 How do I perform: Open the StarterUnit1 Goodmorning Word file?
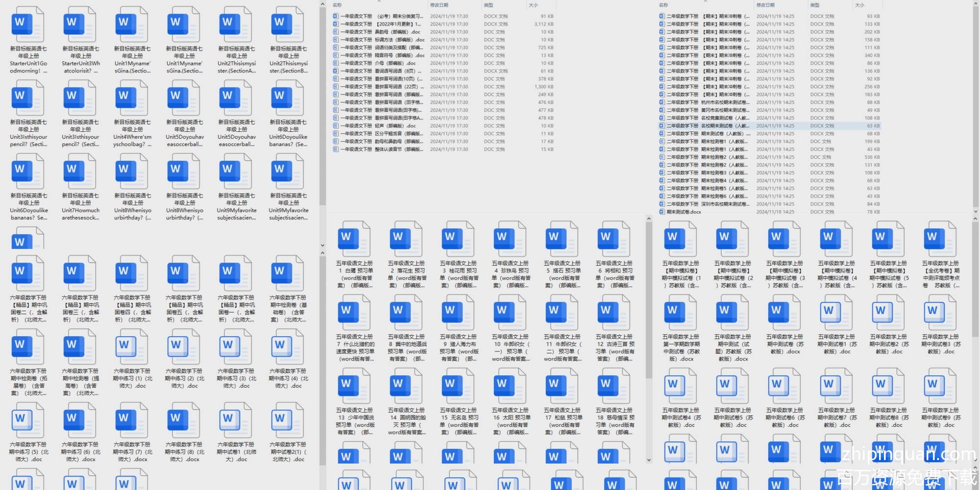coord(28,24)
